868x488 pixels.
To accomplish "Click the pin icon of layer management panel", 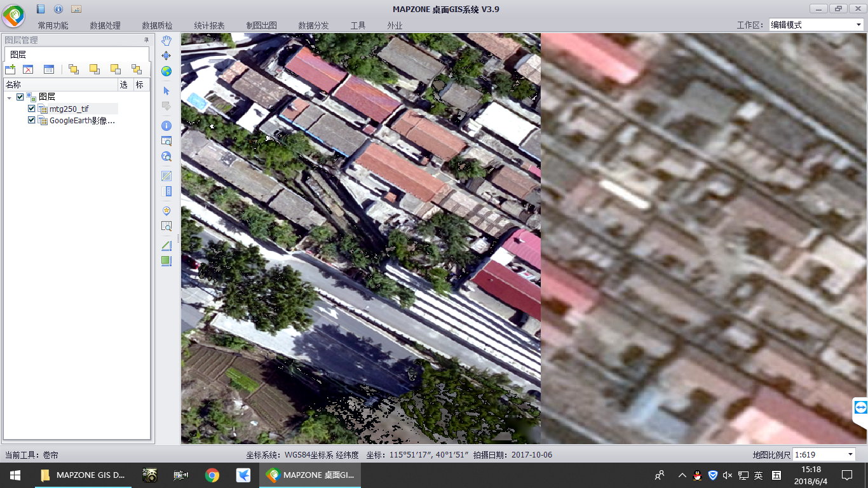I will [146, 40].
